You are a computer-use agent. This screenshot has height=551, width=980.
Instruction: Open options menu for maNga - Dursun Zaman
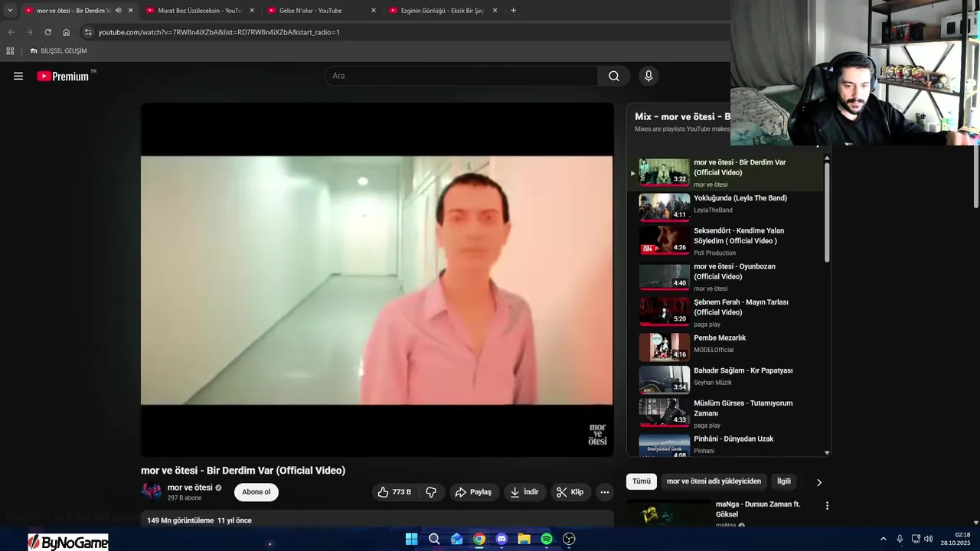(827, 506)
